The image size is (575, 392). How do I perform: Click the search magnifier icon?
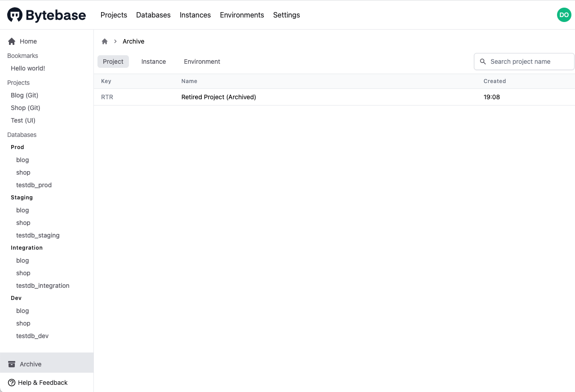(x=483, y=62)
